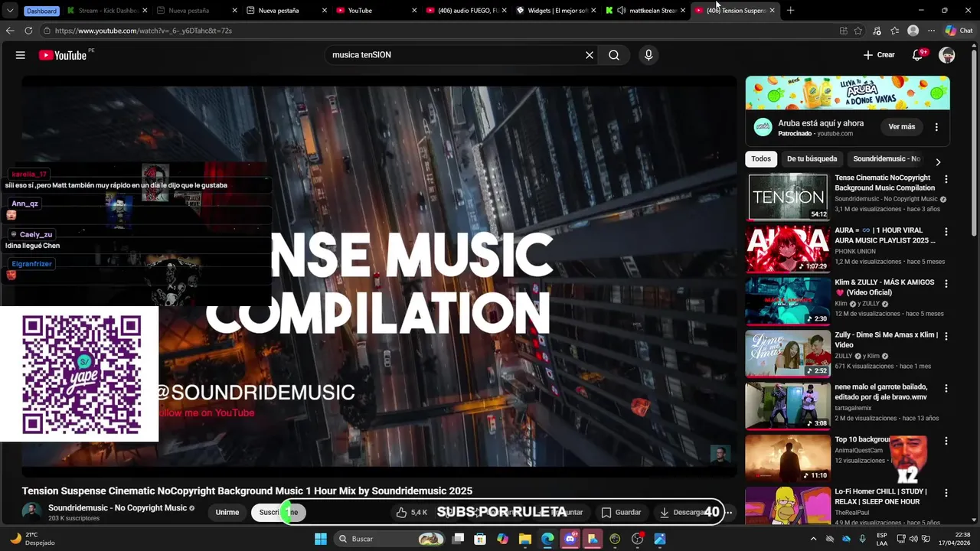Open options for Tense Cinematic video

[x=946, y=179]
